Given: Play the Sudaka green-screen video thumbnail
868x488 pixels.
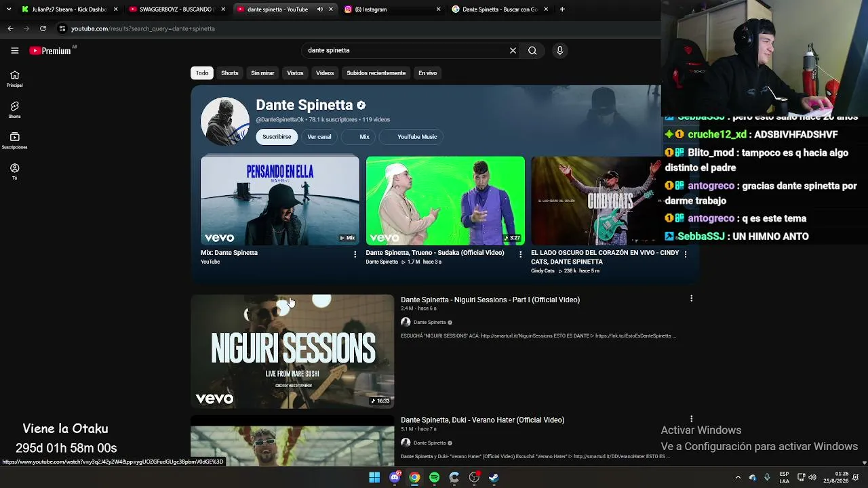Looking at the screenshot, I should [x=446, y=201].
